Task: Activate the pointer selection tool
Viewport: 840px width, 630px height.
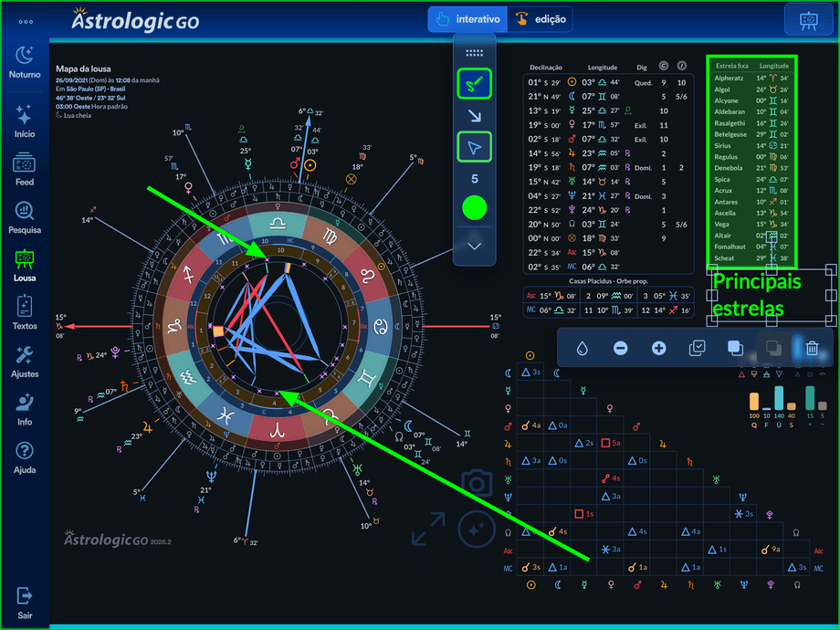Action: (474, 147)
